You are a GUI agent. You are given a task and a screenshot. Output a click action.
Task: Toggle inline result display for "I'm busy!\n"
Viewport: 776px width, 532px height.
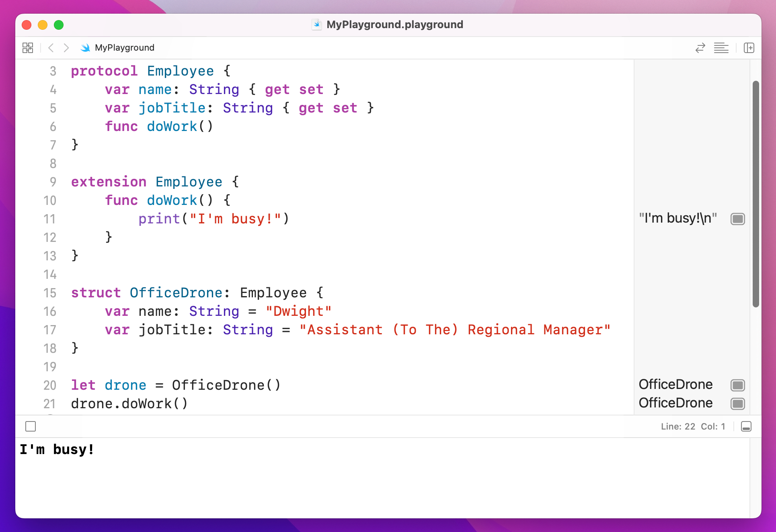pos(738,219)
